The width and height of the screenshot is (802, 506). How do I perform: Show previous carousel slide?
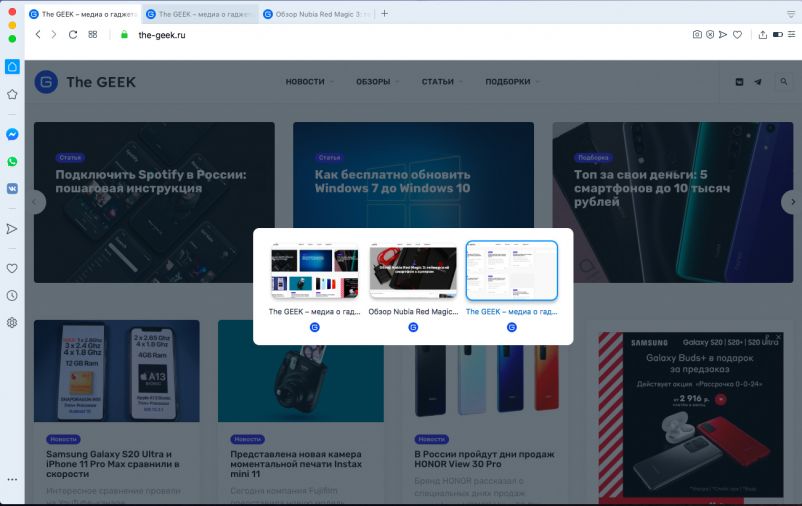pyautogui.click(x=35, y=202)
